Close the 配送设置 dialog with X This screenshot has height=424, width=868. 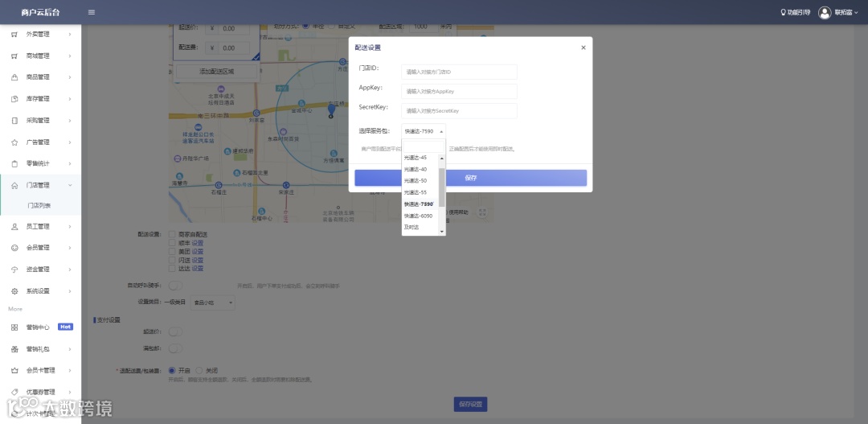(x=583, y=47)
